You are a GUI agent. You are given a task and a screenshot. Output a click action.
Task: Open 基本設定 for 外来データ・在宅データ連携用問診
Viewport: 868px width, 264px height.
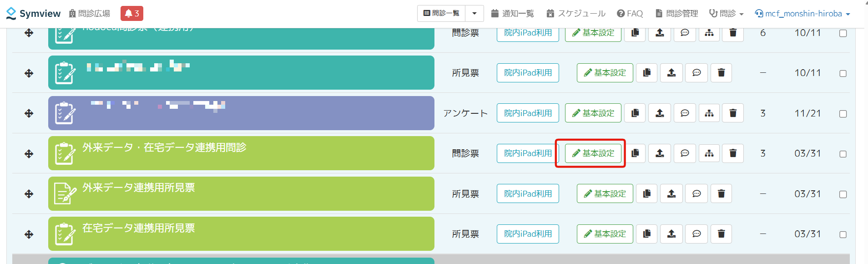tap(593, 153)
